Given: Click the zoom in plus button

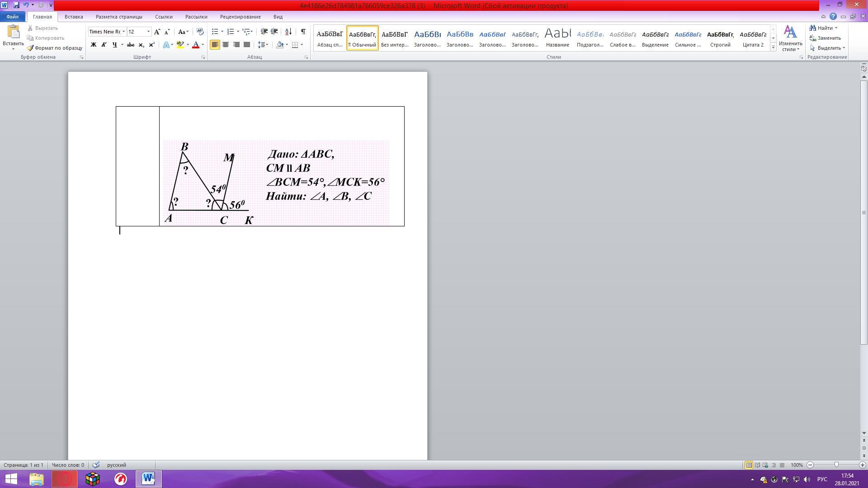Looking at the screenshot, I should point(862,465).
